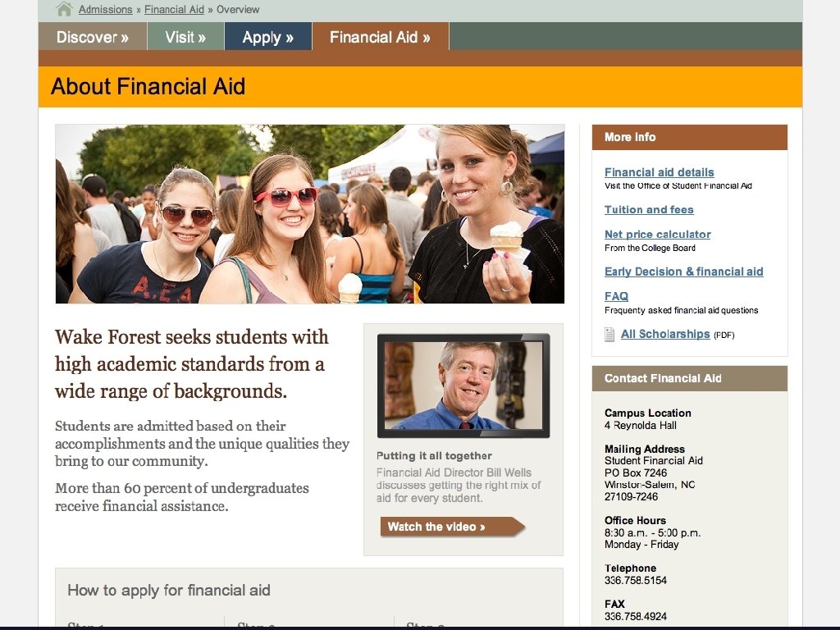The width and height of the screenshot is (840, 630).
Task: Click the students with ice cream banner photo
Action: (309, 214)
